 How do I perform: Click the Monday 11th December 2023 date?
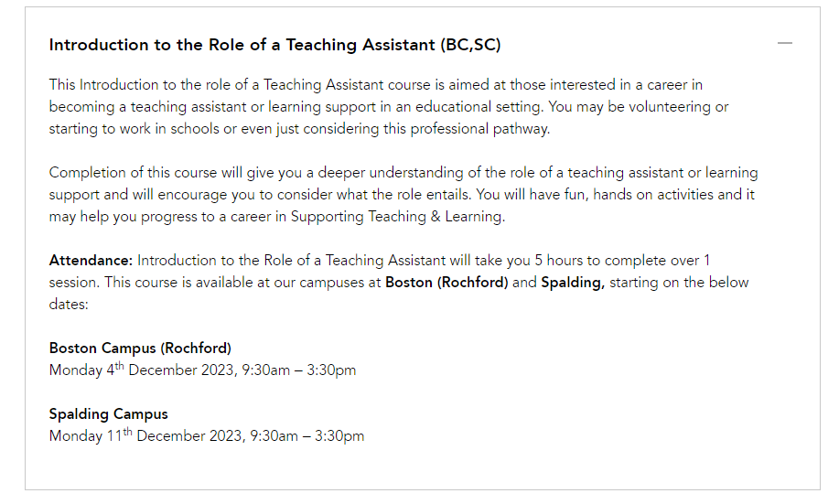[145, 435]
